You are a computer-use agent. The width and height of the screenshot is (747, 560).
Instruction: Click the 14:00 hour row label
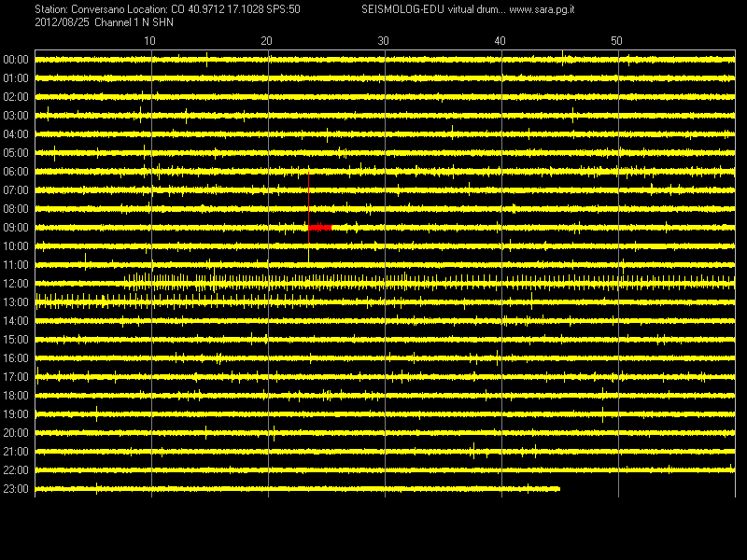click(x=16, y=321)
